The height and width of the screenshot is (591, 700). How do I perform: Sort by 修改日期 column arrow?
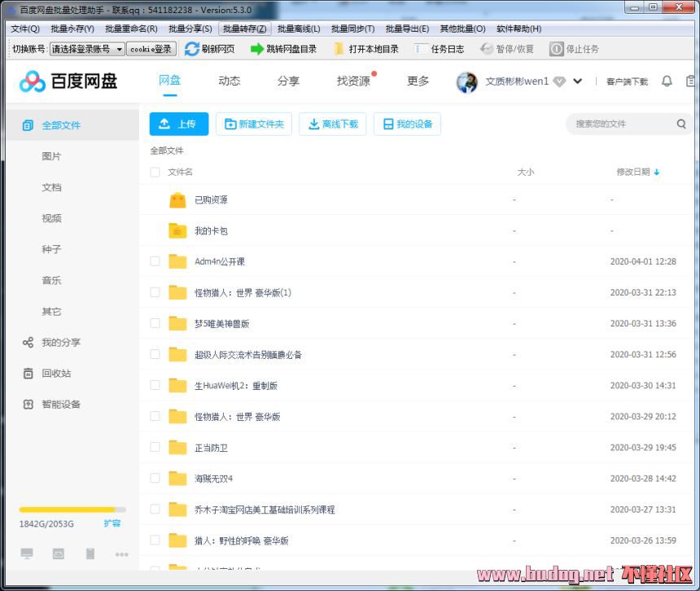coord(656,173)
